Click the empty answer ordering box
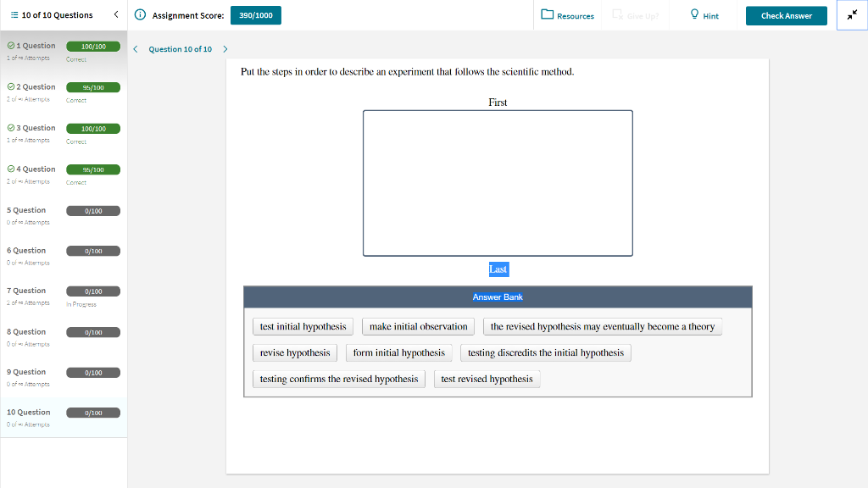The width and height of the screenshot is (868, 488). tap(498, 182)
